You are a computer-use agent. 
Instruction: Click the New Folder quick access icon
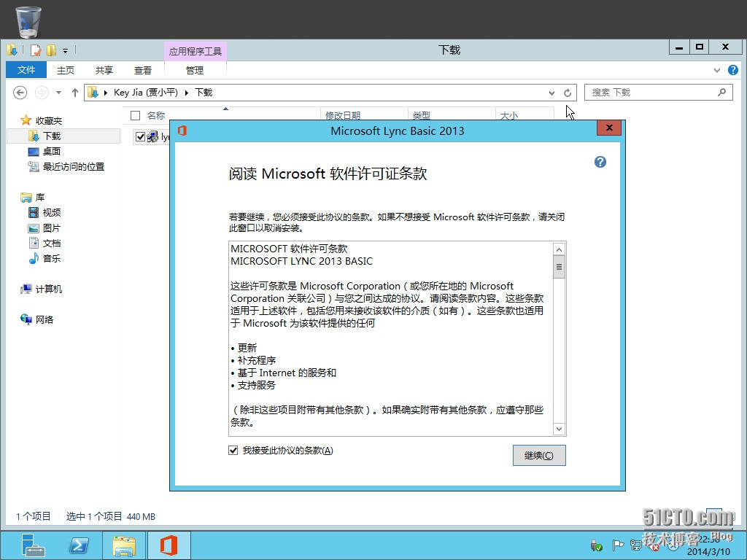coord(51,50)
